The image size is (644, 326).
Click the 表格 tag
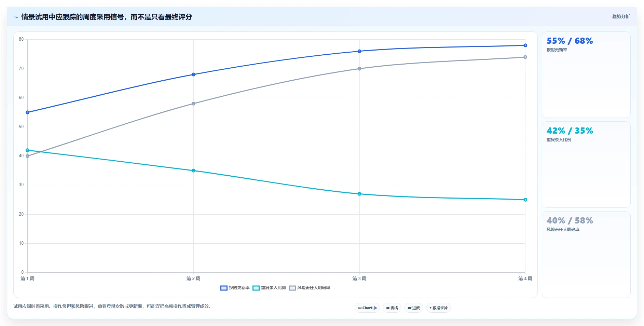[x=392, y=308]
